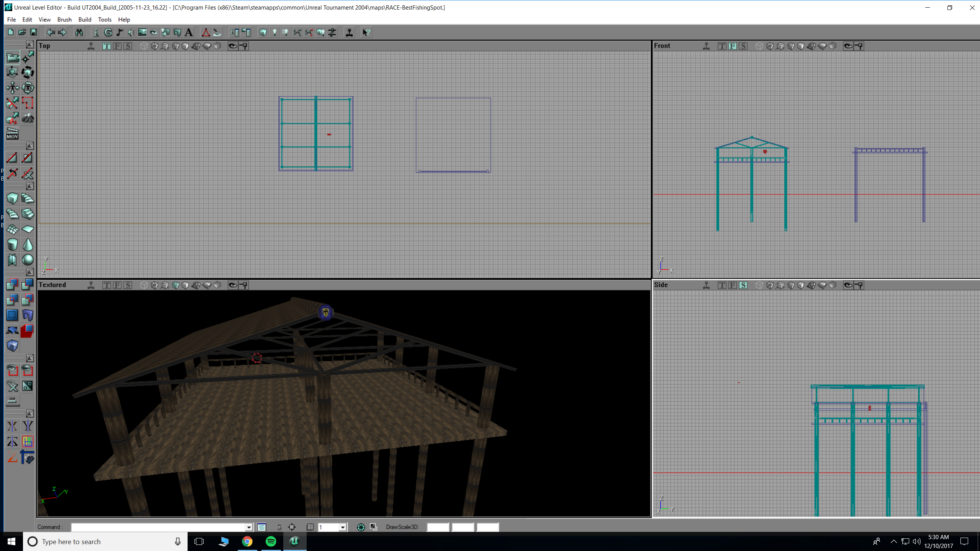This screenshot has width=980, height=551.
Task: Click the first DrawScale3D input field
Action: [438, 527]
